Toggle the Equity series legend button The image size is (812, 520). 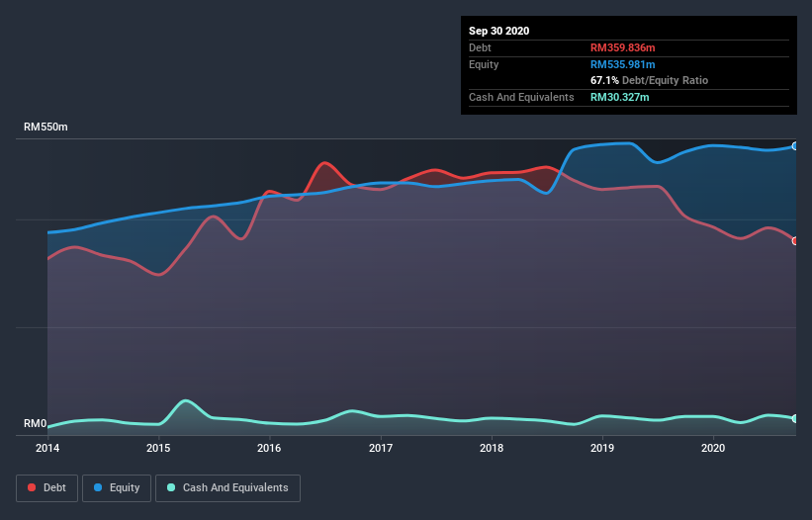[x=117, y=488]
